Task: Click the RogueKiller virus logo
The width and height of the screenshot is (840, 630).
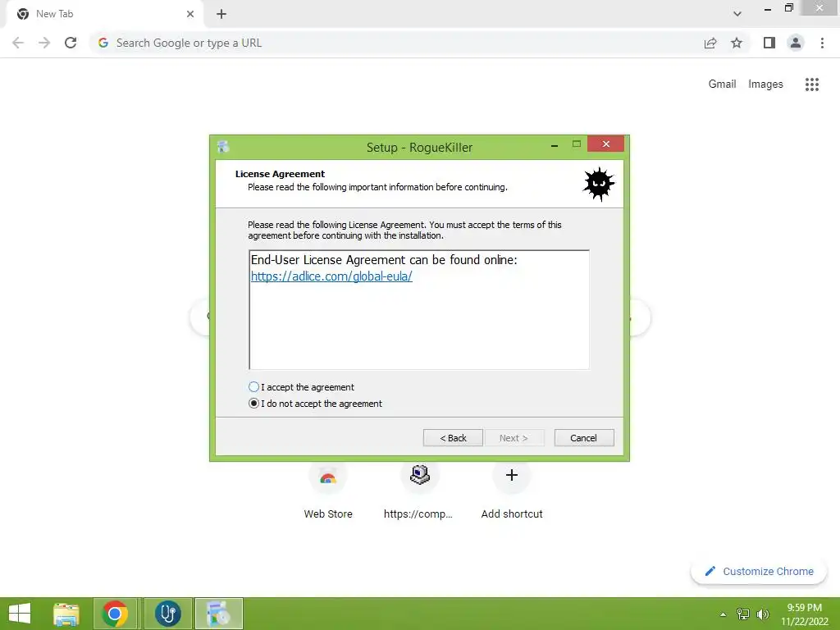Action: point(599,184)
